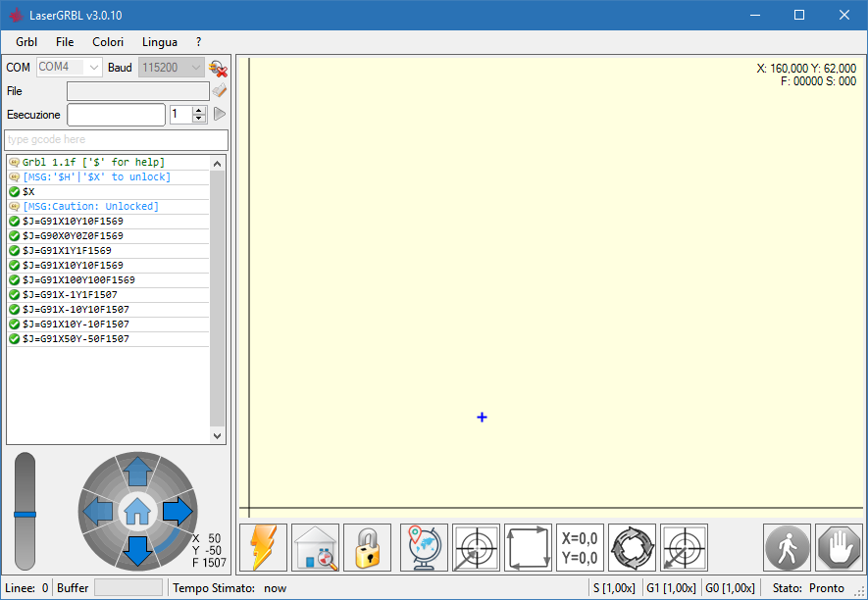This screenshot has width=868, height=600.
Task: Increase the execution count stepper
Action: (x=199, y=111)
